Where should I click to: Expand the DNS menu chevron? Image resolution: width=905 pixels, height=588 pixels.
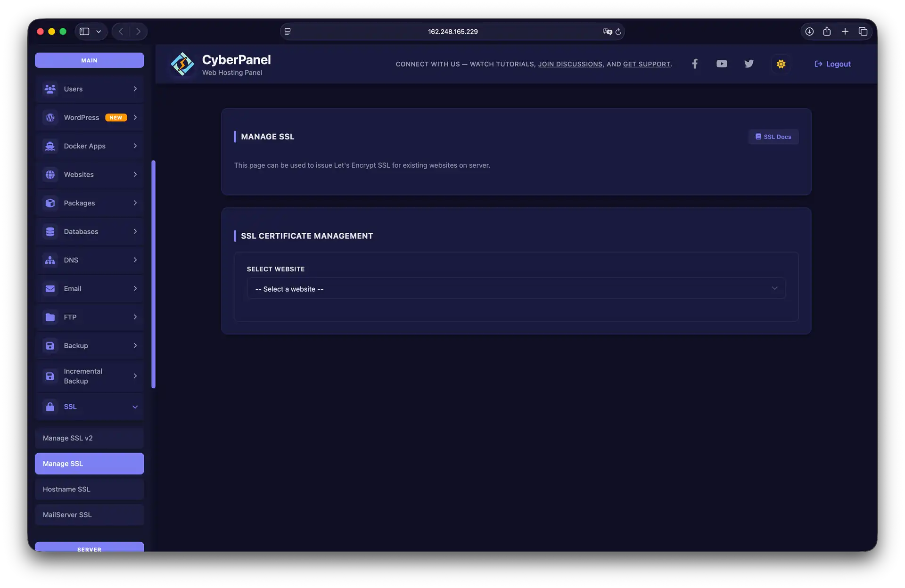point(135,260)
